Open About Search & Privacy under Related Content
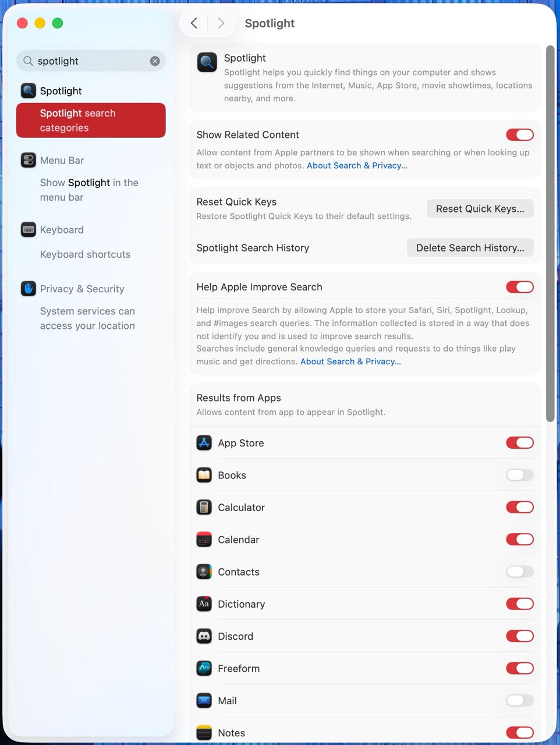Image resolution: width=560 pixels, height=745 pixels. coord(357,165)
